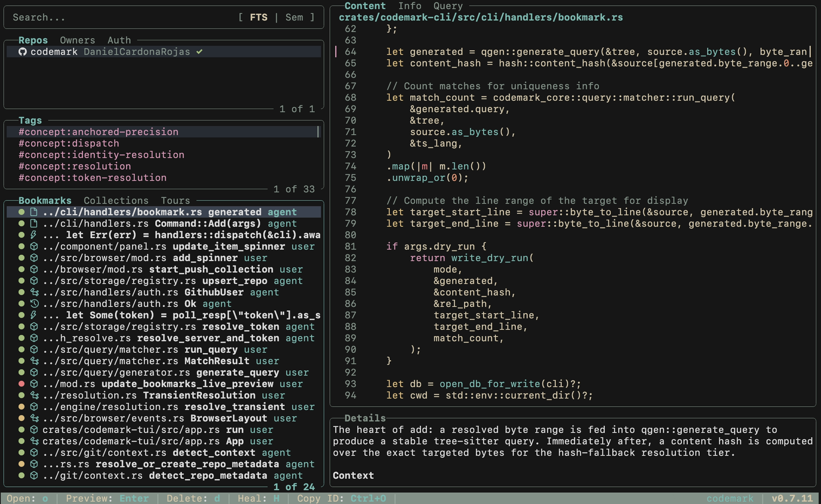Click the codemark label in the status bar
The width and height of the screenshot is (821, 504).
point(730,499)
